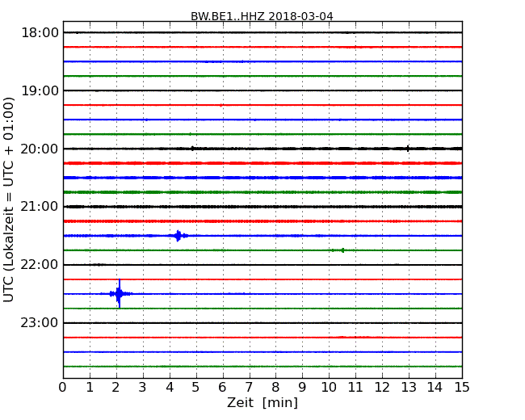Screen dimensions: 525x420
Task: Click the 15 tick label on the x-axis
Action: [x=462, y=388]
